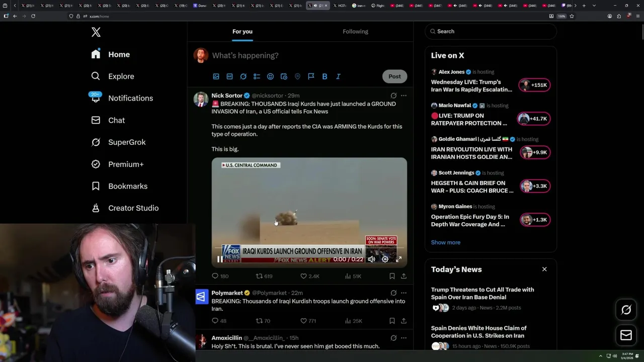Reload the page in browser toolbar
Viewport: 644px width, 362px height.
click(33, 16)
